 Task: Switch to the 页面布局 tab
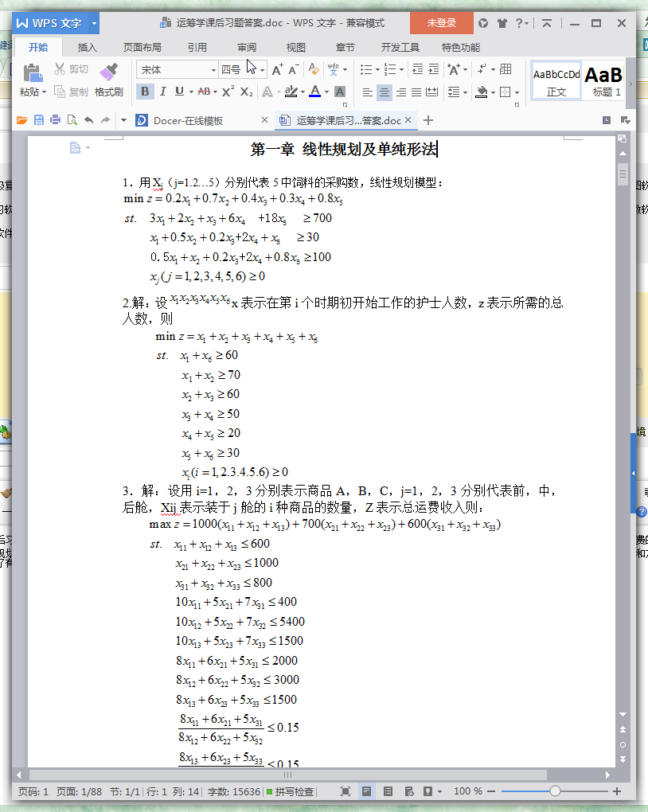pos(142,48)
